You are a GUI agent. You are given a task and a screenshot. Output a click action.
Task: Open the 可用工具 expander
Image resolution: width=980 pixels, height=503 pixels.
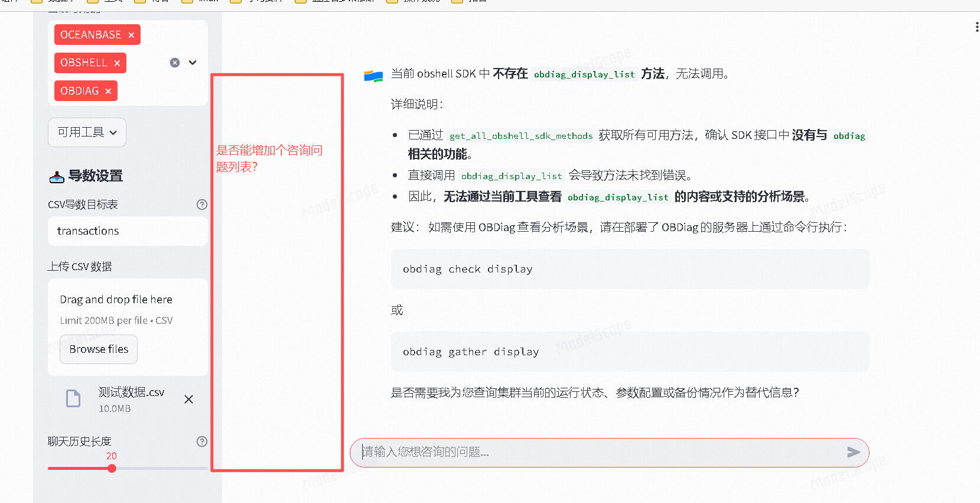[87, 132]
